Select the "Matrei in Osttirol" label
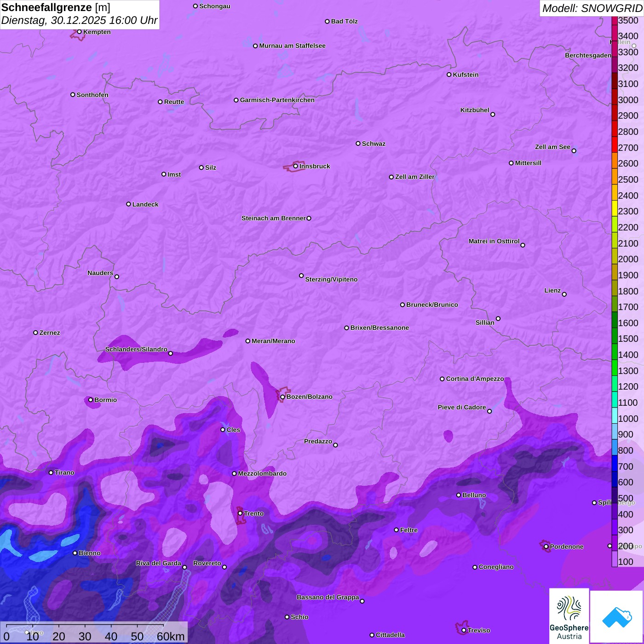Viewport: 644px width, 644px height. (494, 241)
